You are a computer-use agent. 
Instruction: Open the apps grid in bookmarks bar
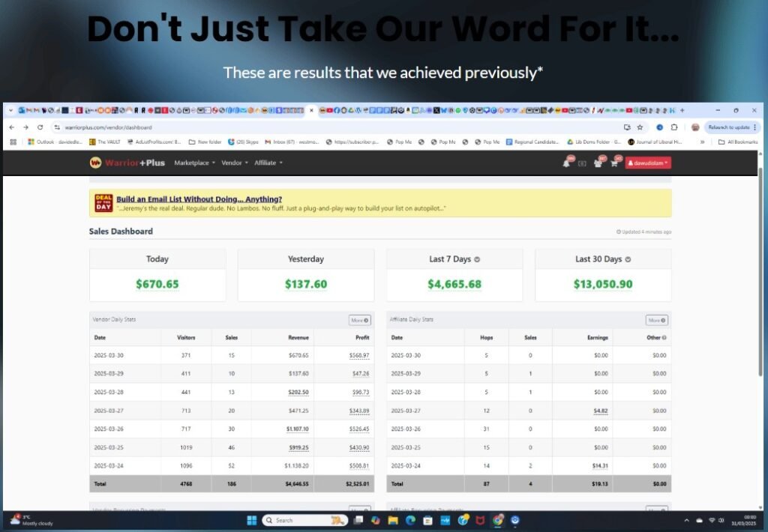click(x=13, y=142)
